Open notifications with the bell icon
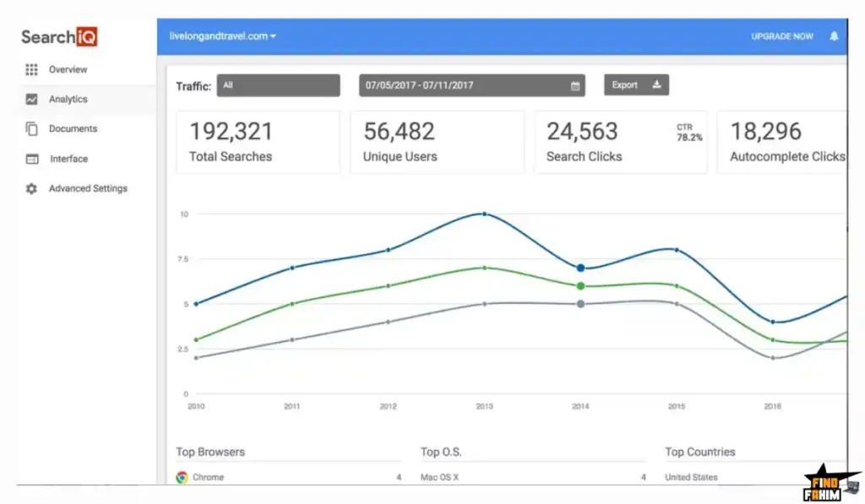The image size is (865, 504). 834,36
